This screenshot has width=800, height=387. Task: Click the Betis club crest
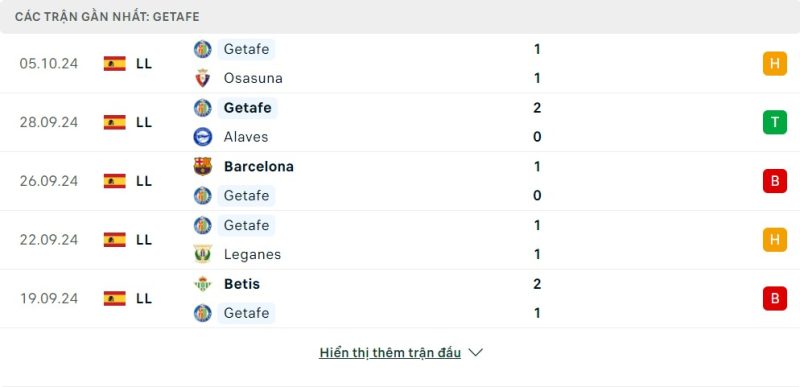(x=203, y=283)
